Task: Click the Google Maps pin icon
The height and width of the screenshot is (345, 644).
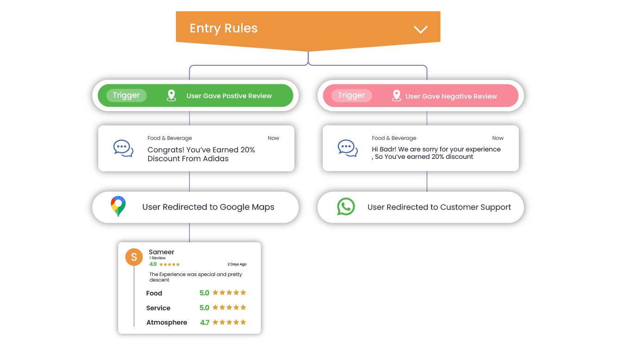Action: coord(118,207)
